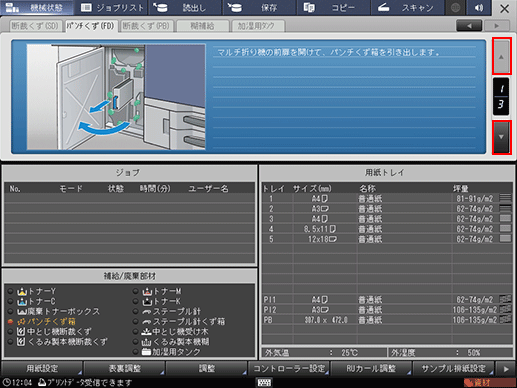Select tray 1 A4 row in paper list
Image resolution: width=517 pixels, height=388 pixels.
(387, 199)
